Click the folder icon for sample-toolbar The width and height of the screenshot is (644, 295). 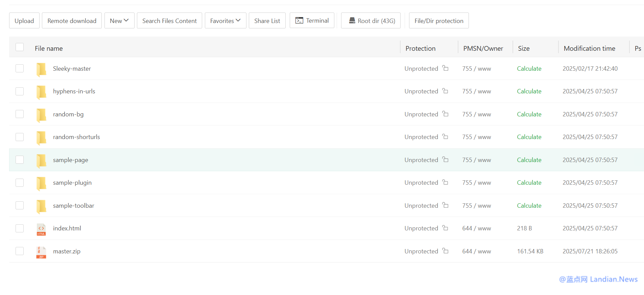(x=41, y=206)
